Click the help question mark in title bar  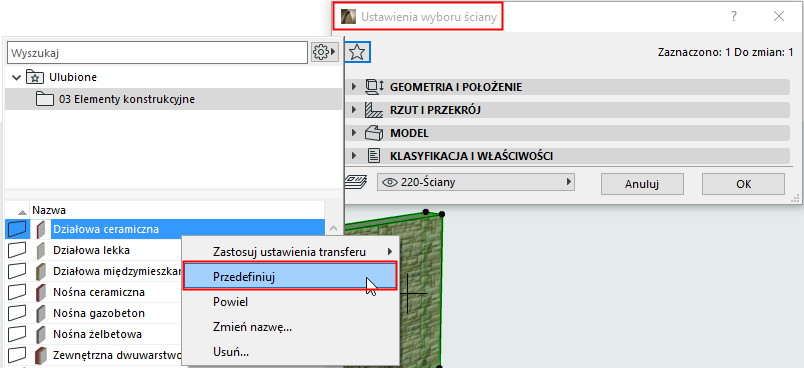pyautogui.click(x=734, y=16)
